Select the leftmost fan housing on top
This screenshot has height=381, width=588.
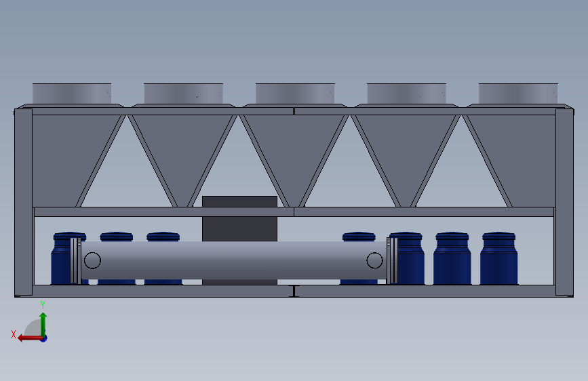pos(72,94)
